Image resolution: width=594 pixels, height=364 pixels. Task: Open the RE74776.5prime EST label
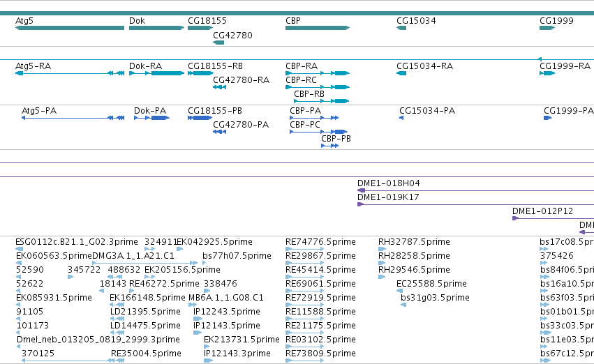(x=320, y=242)
